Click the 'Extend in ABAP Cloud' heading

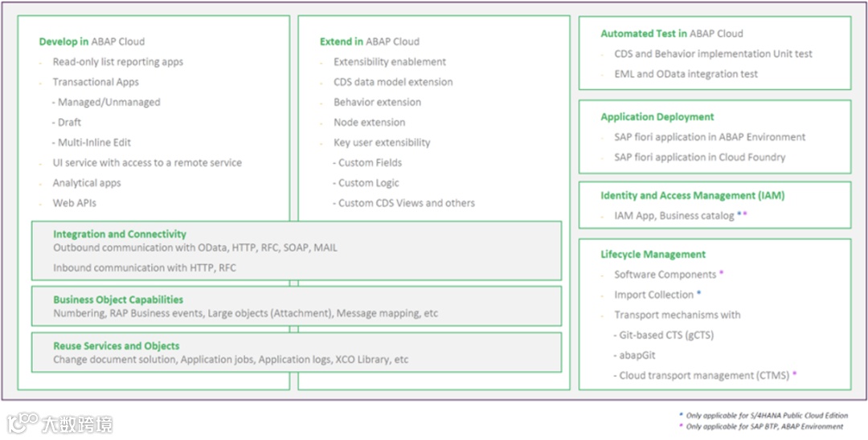click(370, 42)
